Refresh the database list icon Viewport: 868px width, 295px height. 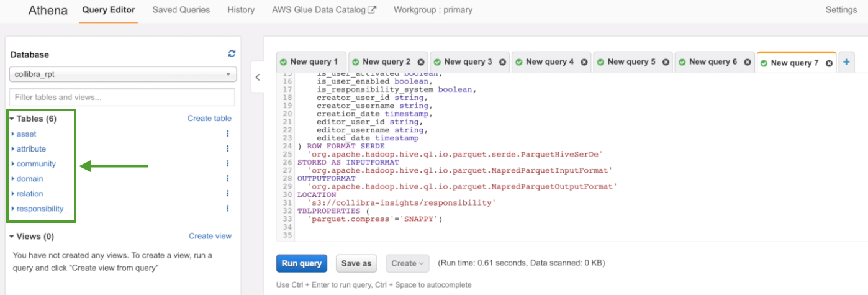tap(232, 54)
